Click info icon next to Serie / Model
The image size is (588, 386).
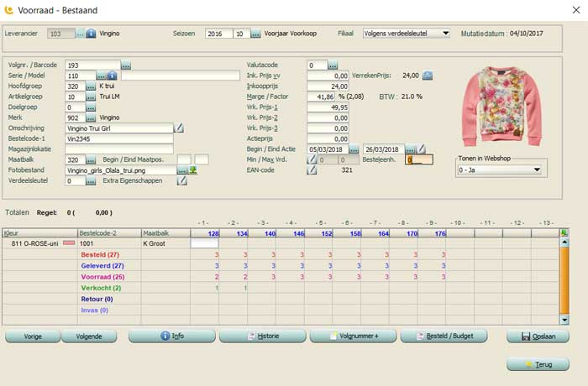[112, 76]
